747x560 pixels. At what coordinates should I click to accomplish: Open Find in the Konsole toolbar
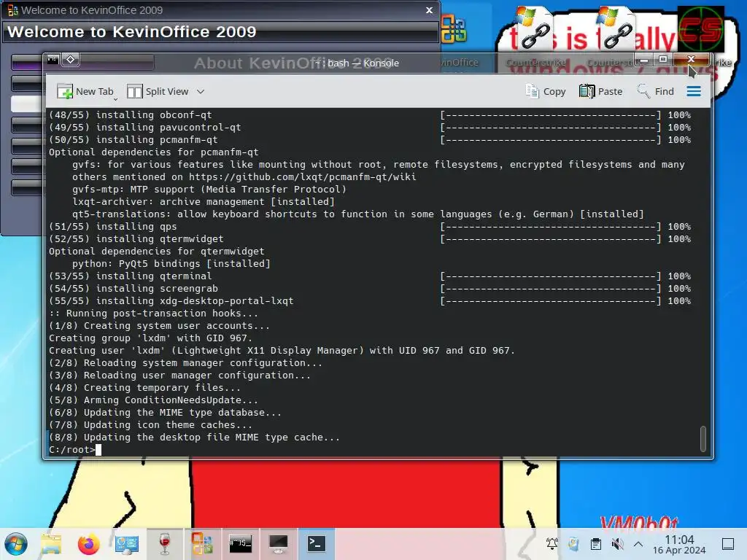(656, 91)
